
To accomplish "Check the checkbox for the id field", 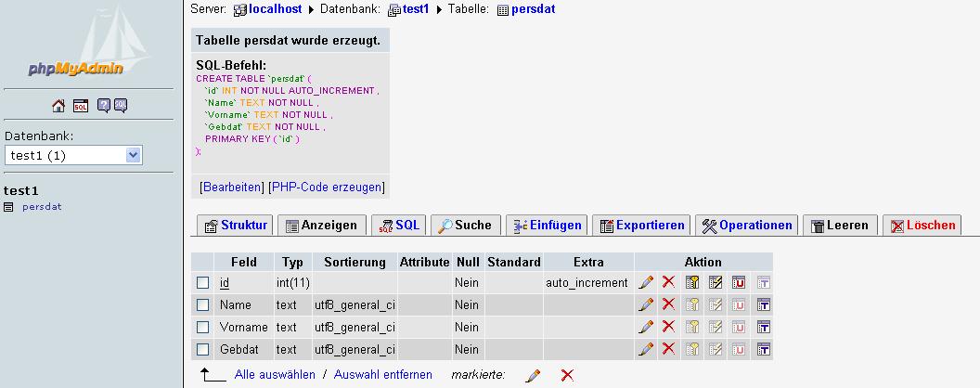I will pos(203,282).
